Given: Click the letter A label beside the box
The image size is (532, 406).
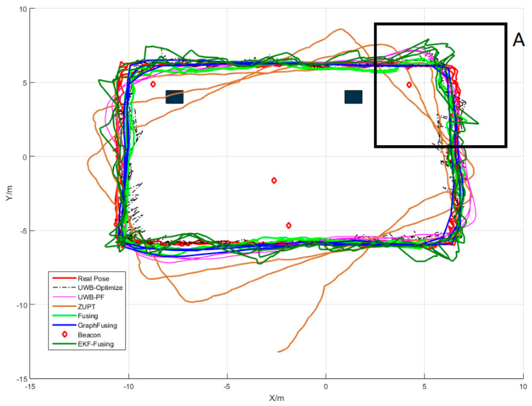Looking at the screenshot, I should pos(518,40).
